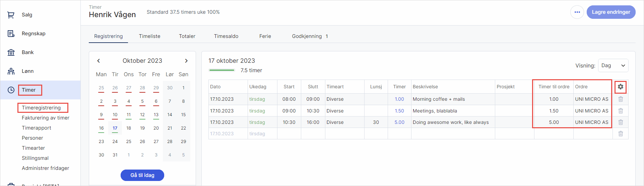This screenshot has width=644, height=186.
Task: Open the Timesaldo tab
Action: pyautogui.click(x=226, y=36)
